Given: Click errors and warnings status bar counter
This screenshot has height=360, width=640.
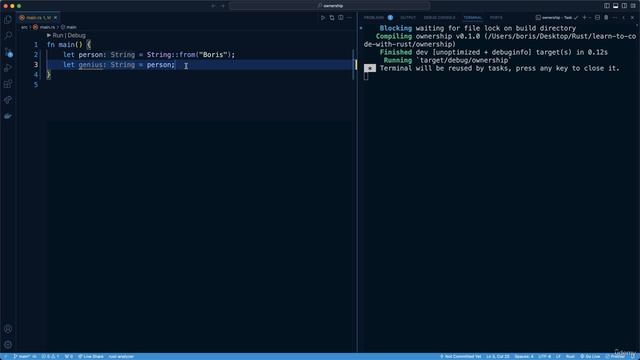Looking at the screenshot, I should (50, 356).
